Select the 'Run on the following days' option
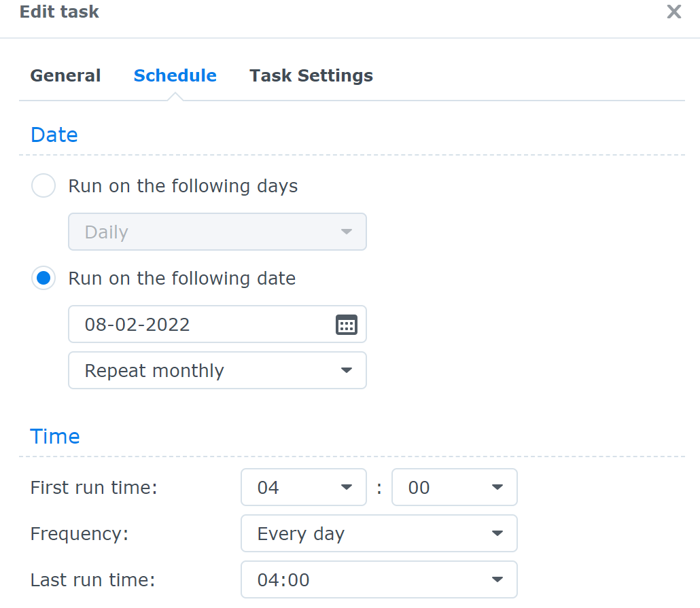700x608 pixels. 43,185
